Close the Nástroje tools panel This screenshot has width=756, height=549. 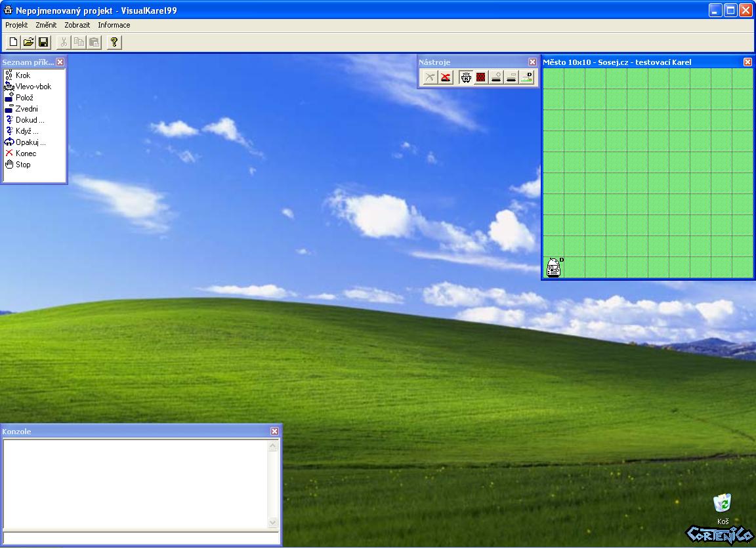coord(532,62)
